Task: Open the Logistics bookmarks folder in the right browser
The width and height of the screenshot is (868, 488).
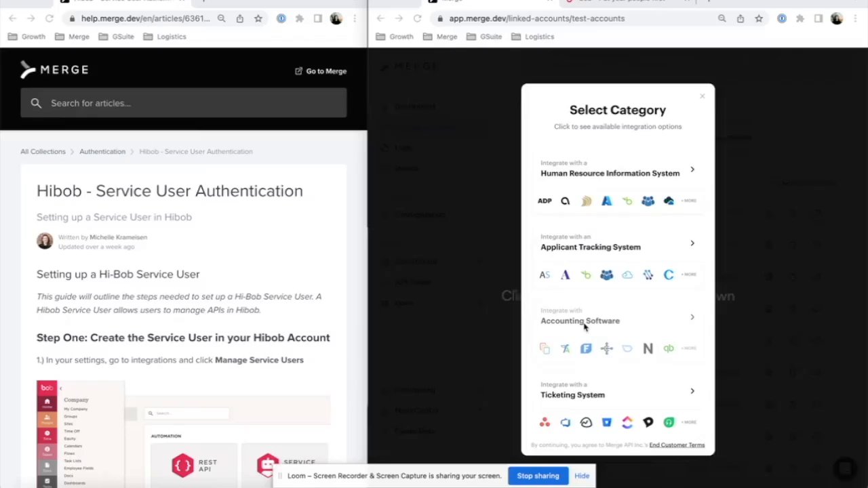Action: 532,37
